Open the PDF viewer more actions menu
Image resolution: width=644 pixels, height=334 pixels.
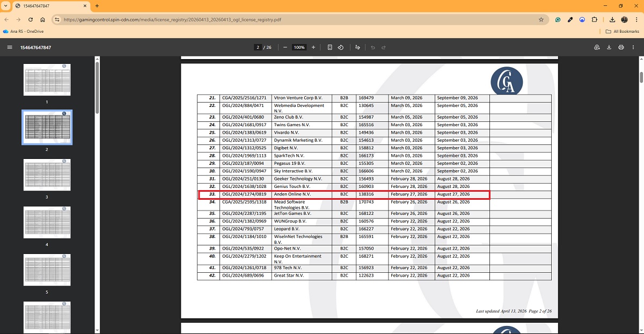coord(633,47)
